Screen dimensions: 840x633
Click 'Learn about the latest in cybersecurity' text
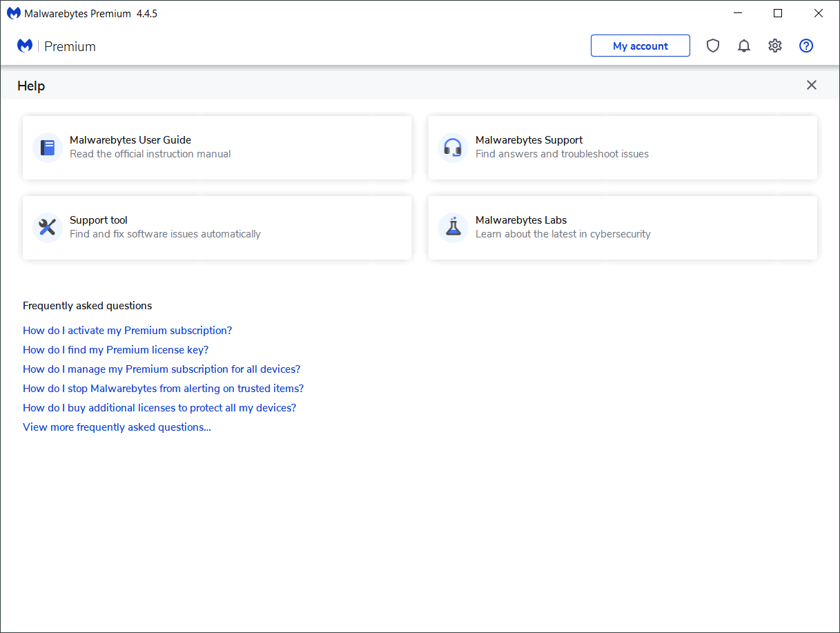[563, 234]
